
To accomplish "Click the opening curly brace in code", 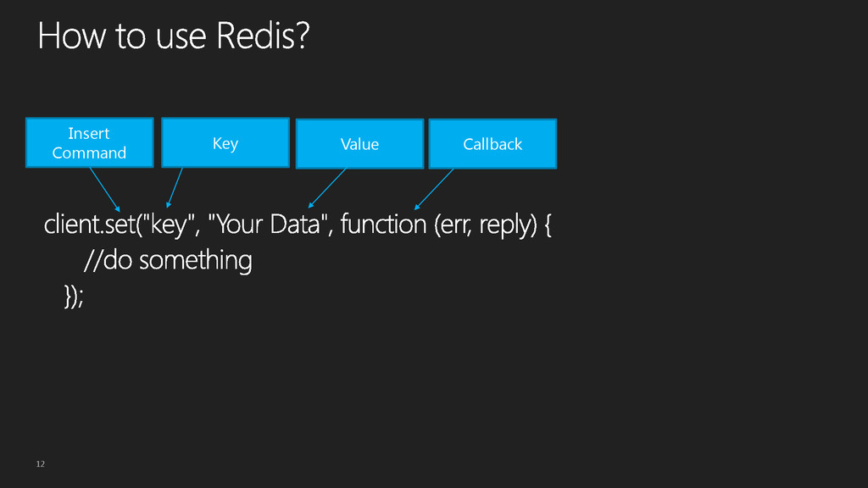I will tap(548, 225).
